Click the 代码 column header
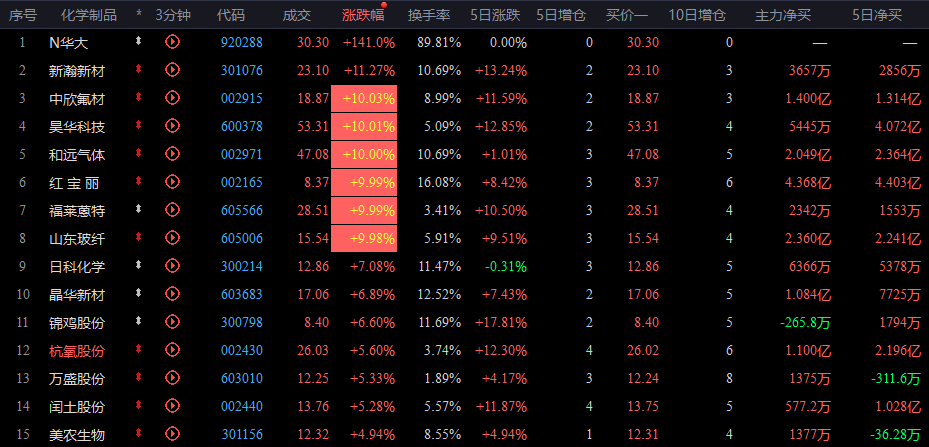 (230, 15)
